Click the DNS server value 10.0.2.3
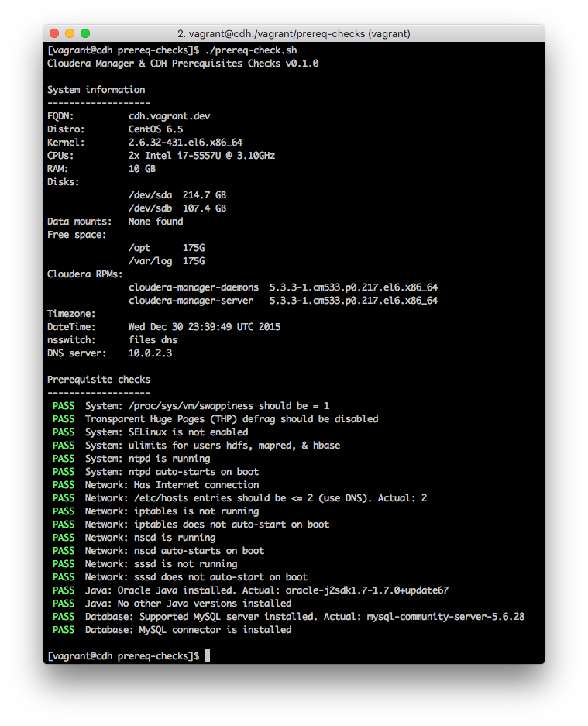This screenshot has height=726, width=588. pyautogui.click(x=150, y=354)
